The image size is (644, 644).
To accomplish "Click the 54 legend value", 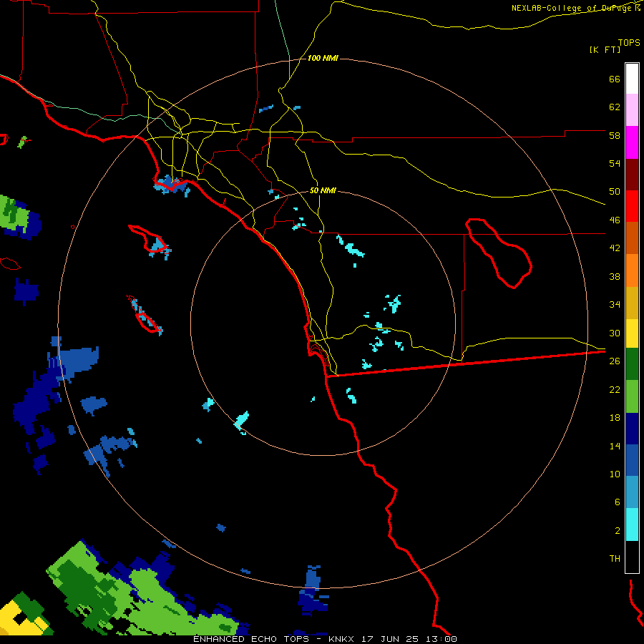I will coord(615,163).
